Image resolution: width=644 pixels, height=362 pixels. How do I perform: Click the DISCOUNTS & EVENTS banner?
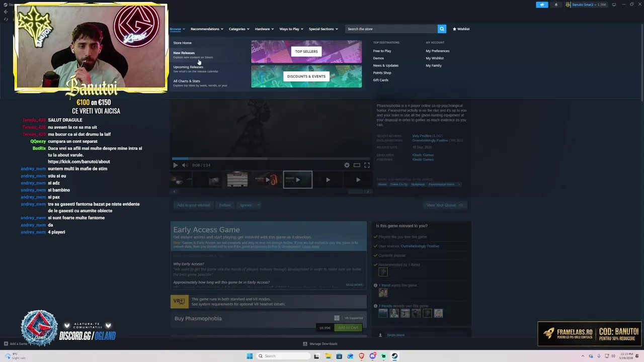coord(306,76)
